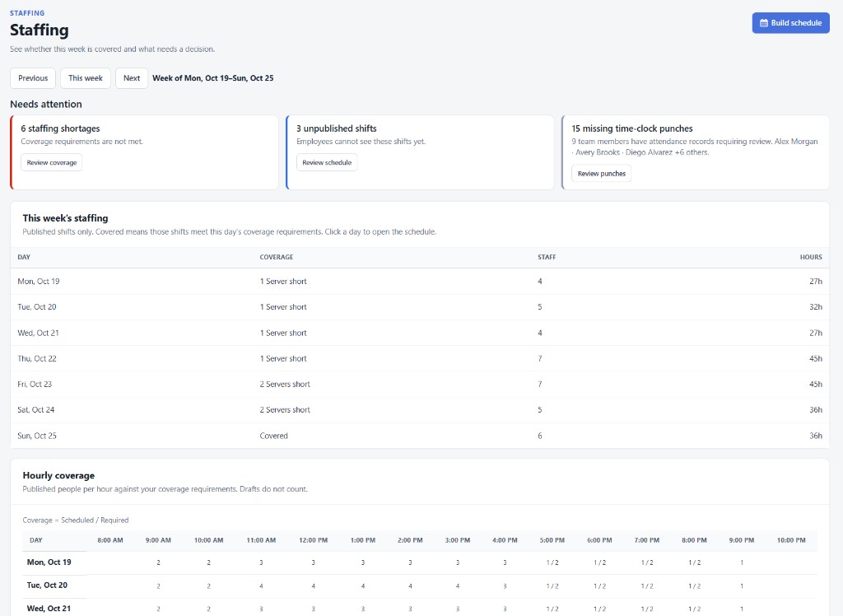Click the 10:00 PM column header
This screenshot has height=616, width=843.
coord(791,540)
